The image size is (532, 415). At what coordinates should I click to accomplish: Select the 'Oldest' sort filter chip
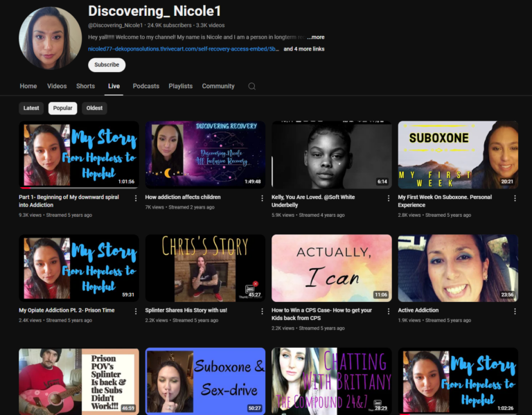click(94, 108)
